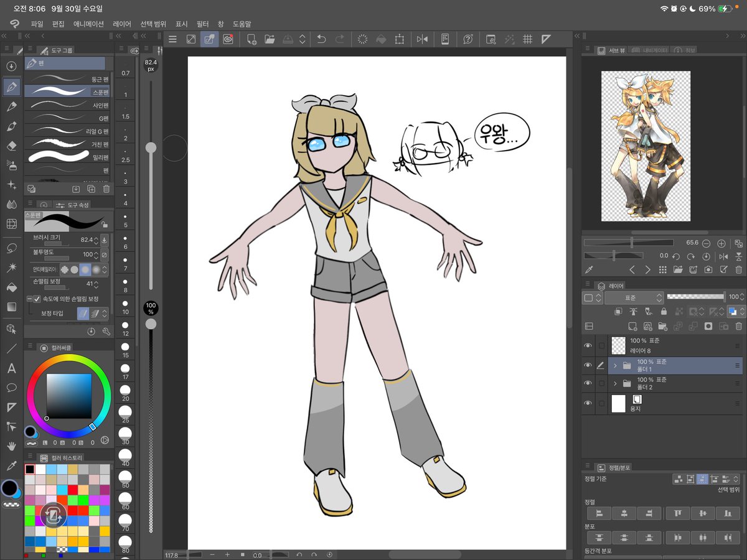Select the 거친 펜 sub tool
The height and width of the screenshot is (560, 747).
point(67,144)
